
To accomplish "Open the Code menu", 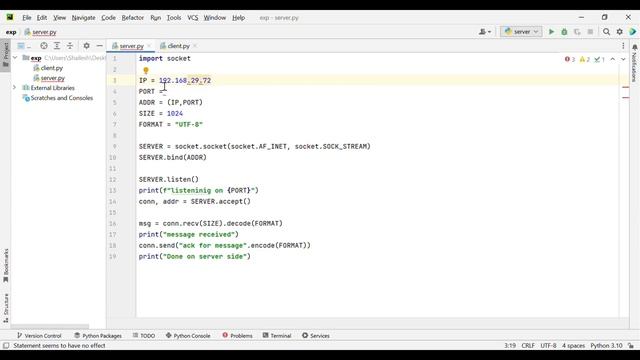I will click(x=108, y=18).
